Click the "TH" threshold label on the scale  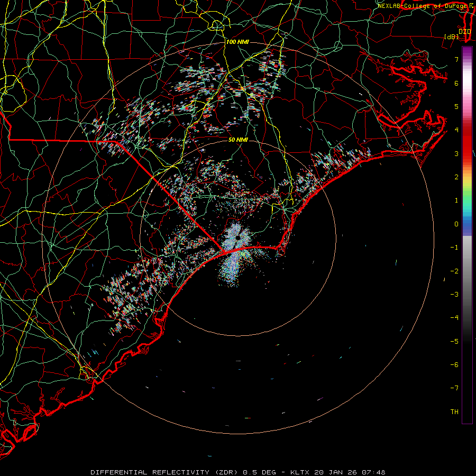click(x=454, y=412)
